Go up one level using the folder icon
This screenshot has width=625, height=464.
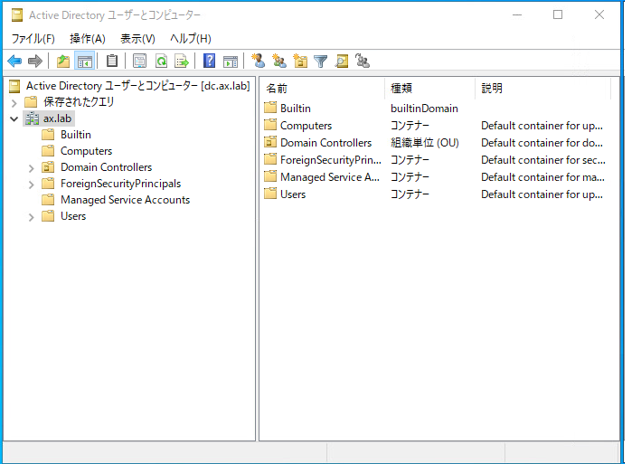click(65, 61)
